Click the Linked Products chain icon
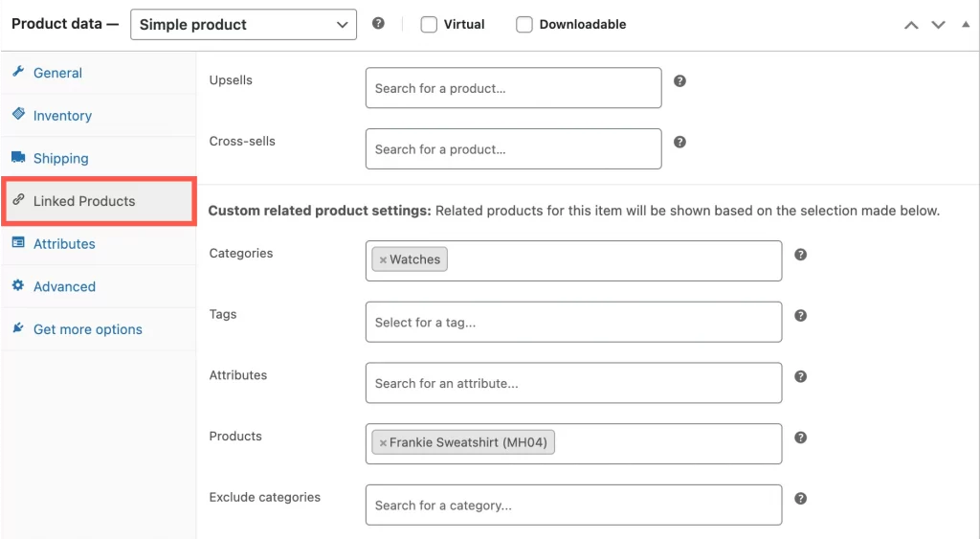Screen dimensions: 980x539 pos(18,199)
